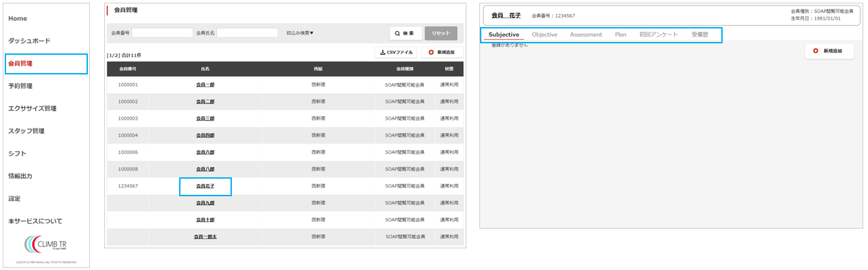
Task: Open Home in the sidebar
Action: (18, 18)
